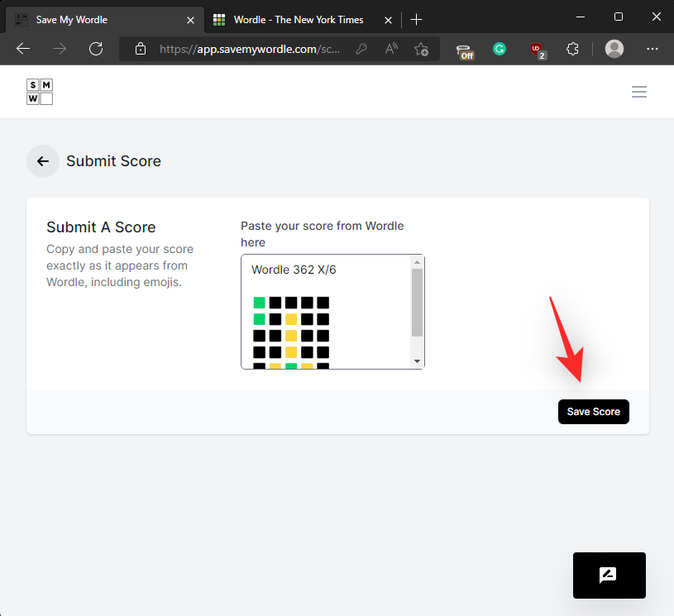674x616 pixels.
Task: Go back using the Submit Score arrow
Action: coord(43,161)
